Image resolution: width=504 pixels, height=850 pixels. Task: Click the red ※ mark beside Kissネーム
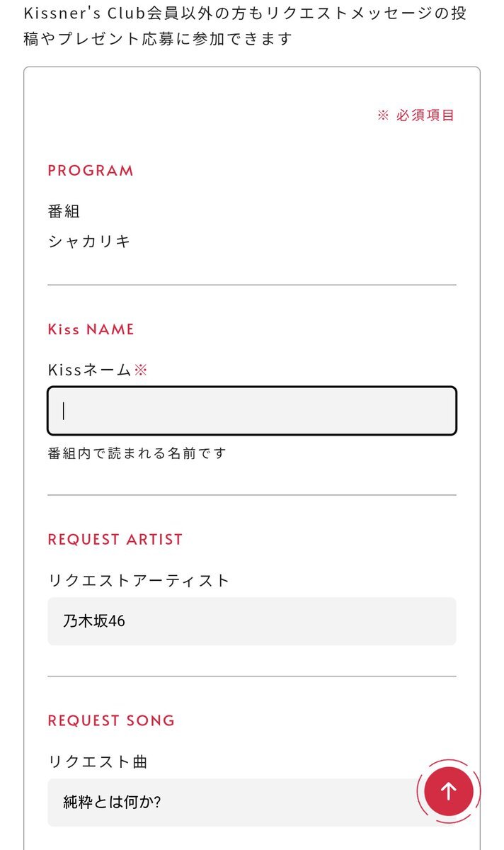click(141, 370)
